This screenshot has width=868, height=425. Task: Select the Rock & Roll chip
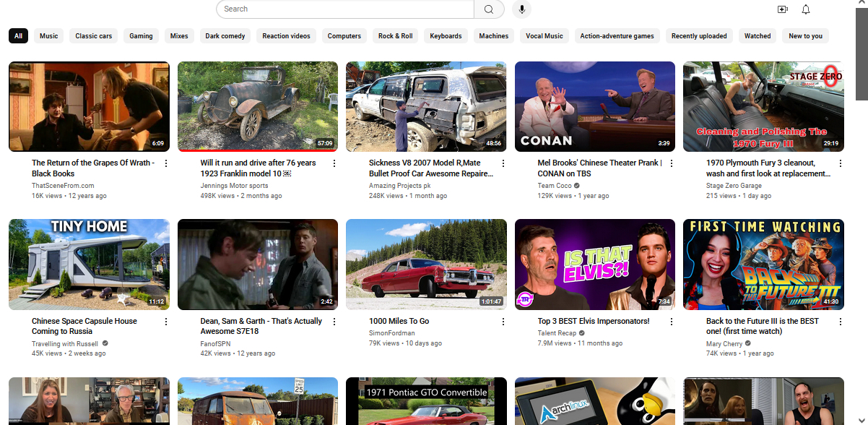[x=396, y=36]
